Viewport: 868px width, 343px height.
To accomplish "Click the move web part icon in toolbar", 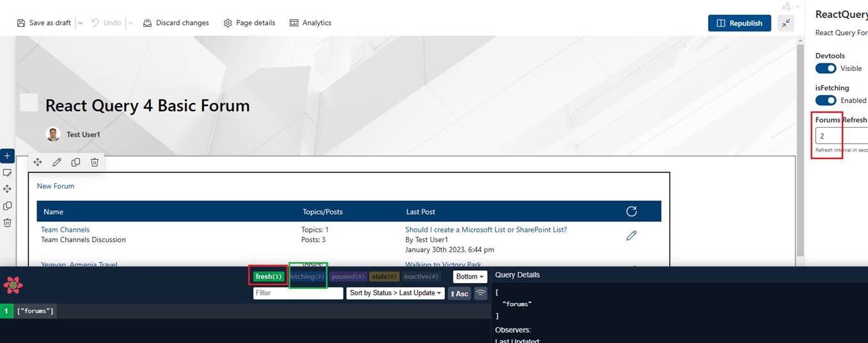I will click(x=38, y=162).
